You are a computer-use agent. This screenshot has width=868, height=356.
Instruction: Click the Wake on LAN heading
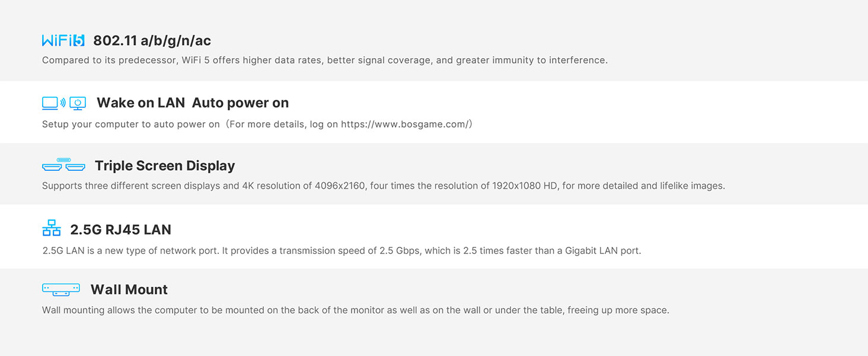tap(141, 103)
